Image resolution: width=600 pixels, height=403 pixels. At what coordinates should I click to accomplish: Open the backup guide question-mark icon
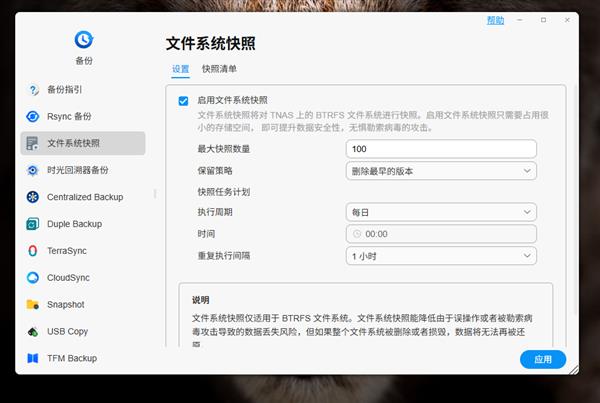tap(33, 90)
